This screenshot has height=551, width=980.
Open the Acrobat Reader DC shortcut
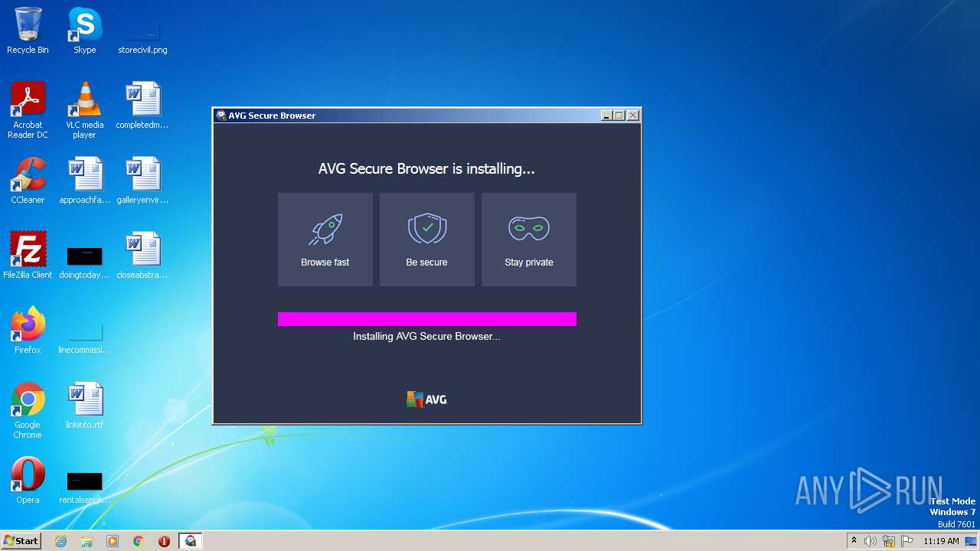28,110
